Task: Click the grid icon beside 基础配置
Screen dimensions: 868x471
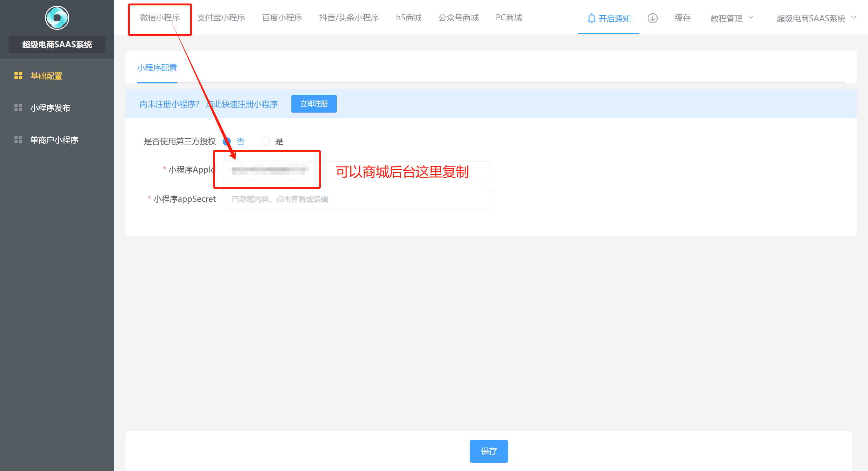Action: [18, 76]
